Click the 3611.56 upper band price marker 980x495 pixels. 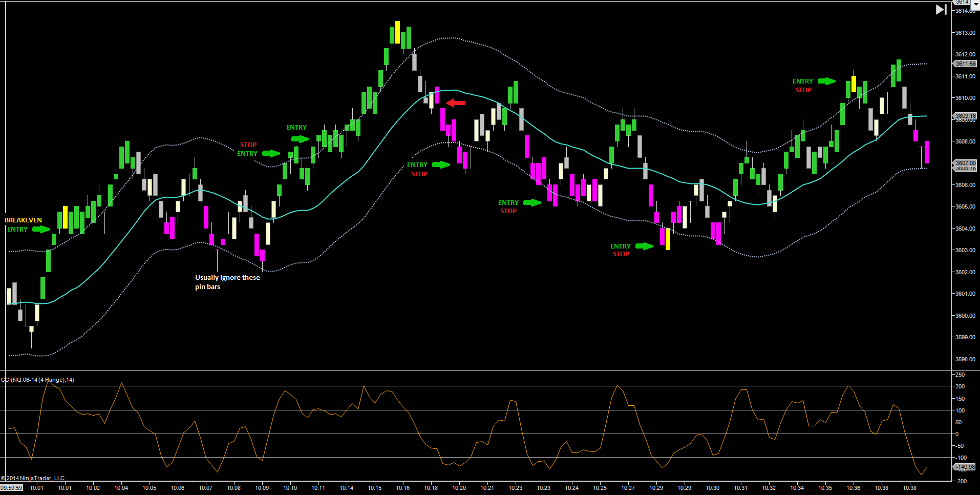pos(965,64)
